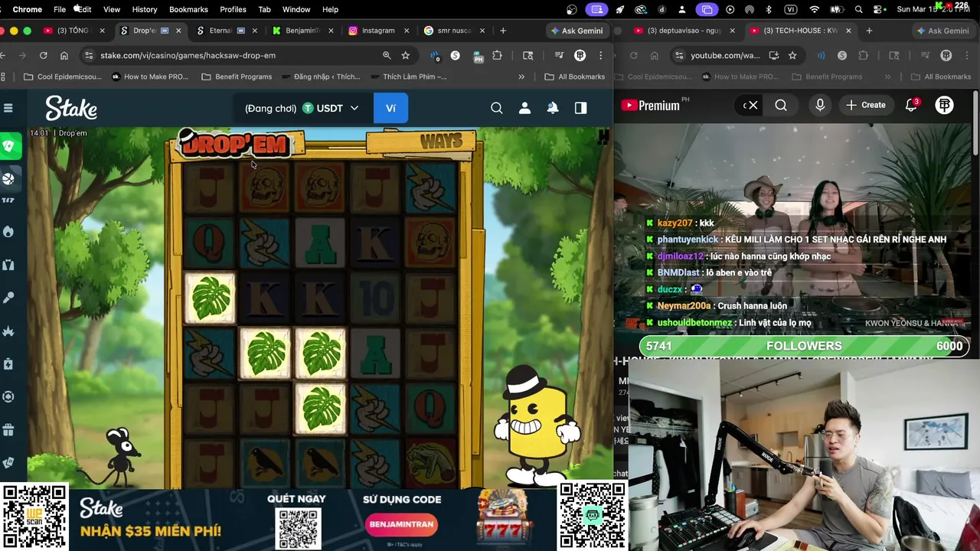This screenshot has width=980, height=551.
Task: Click the YouTube Premium logo
Action: click(x=651, y=106)
